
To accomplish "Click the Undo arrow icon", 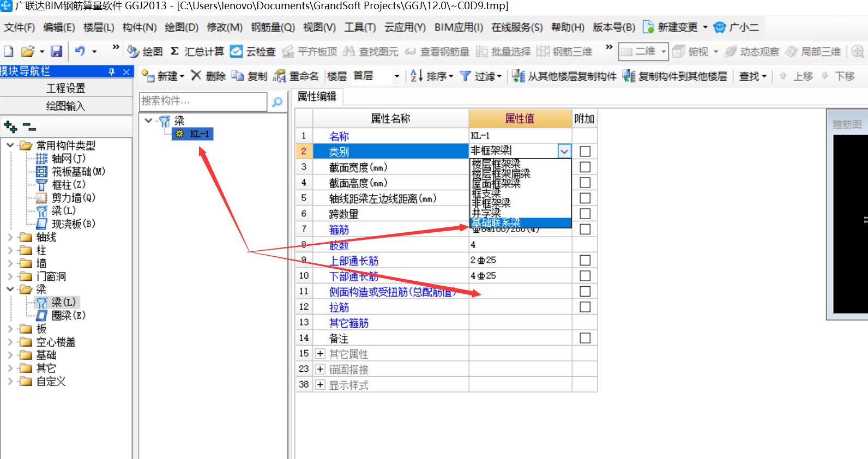I will coord(80,51).
